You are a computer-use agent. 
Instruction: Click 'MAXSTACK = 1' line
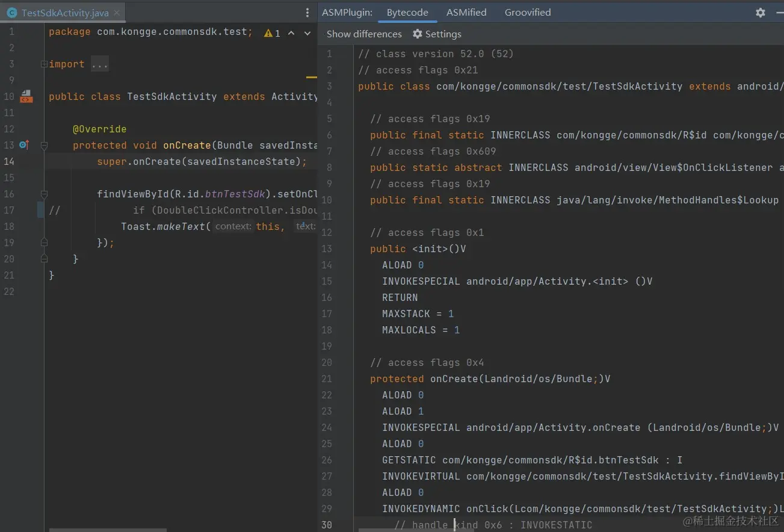[418, 314]
